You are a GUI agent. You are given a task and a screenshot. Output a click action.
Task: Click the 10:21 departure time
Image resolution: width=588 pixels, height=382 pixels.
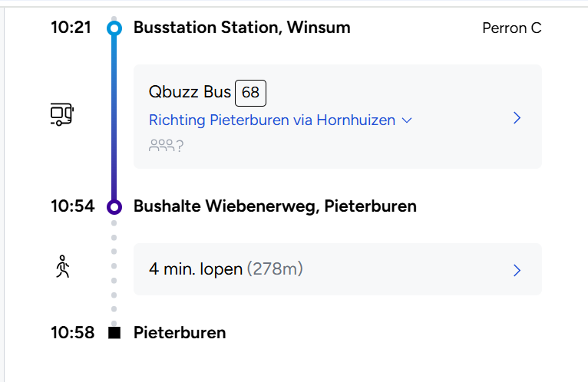(71, 28)
